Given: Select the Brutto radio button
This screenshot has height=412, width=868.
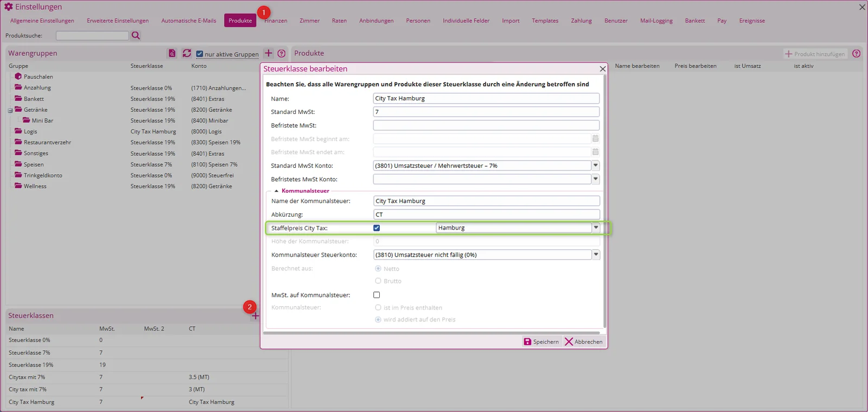Looking at the screenshot, I should 378,281.
